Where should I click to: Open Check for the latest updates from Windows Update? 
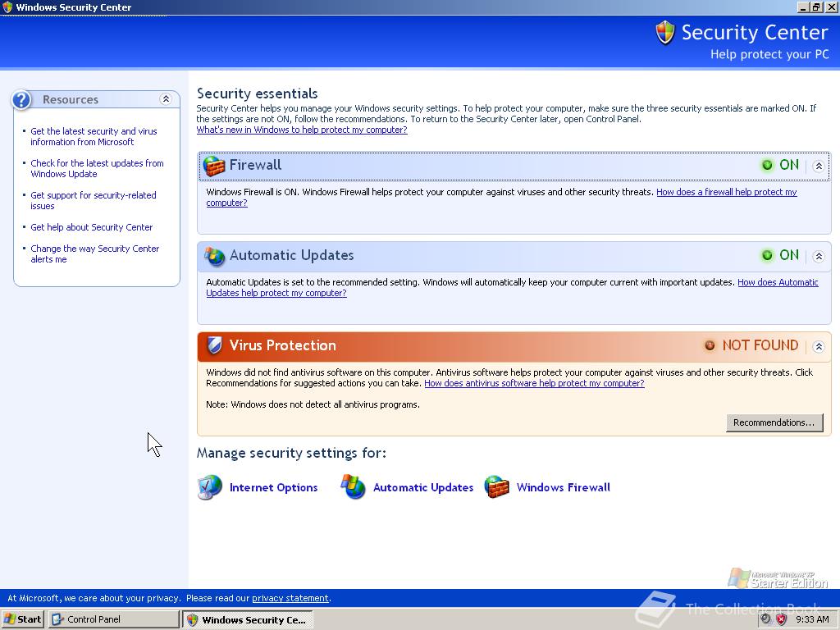(x=97, y=169)
